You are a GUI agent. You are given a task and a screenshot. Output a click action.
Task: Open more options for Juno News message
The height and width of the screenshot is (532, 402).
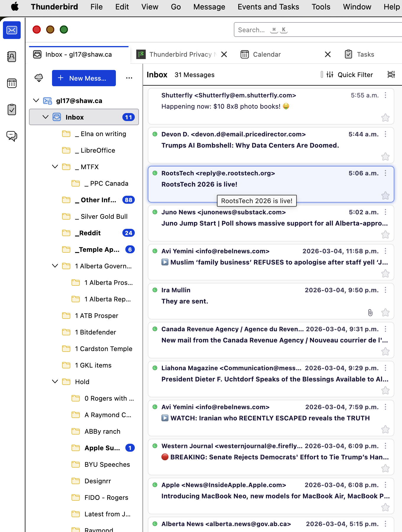pyautogui.click(x=385, y=212)
